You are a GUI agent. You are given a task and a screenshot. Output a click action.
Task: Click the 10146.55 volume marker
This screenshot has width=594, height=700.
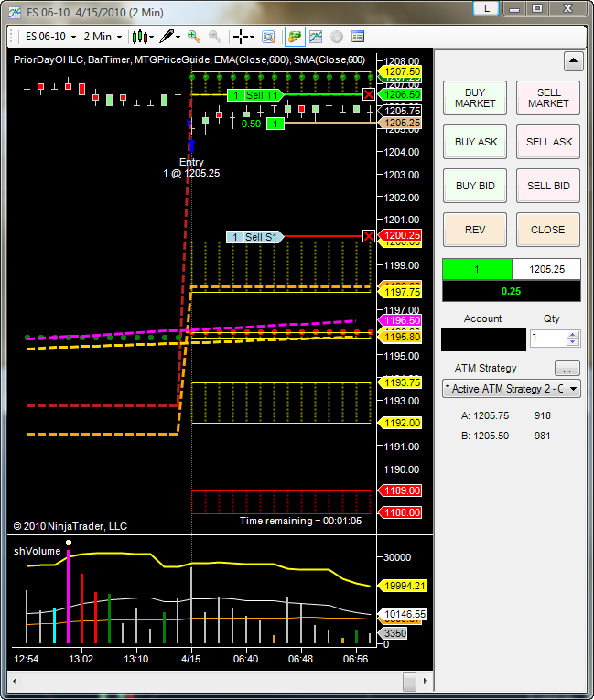pos(403,614)
